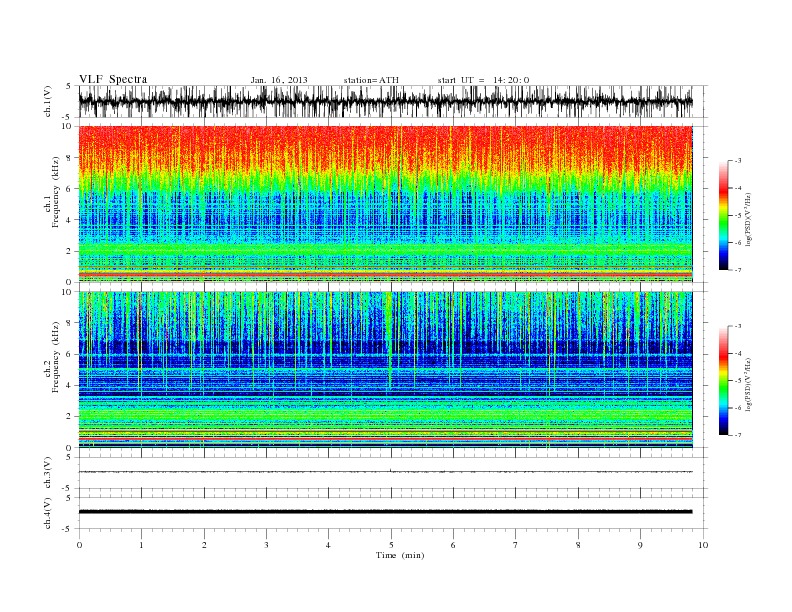Click the time axis tick label '7'
The width and height of the screenshot is (792, 612).
[x=516, y=545]
